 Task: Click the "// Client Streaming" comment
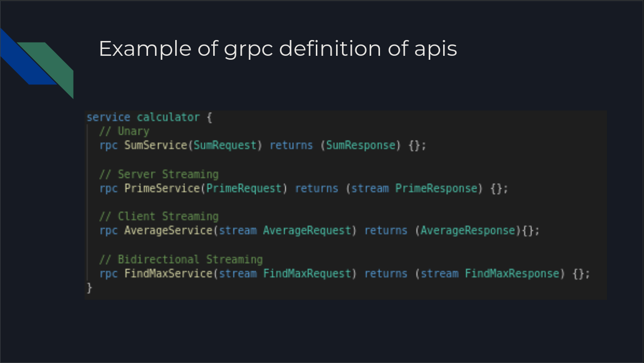pyautogui.click(x=158, y=217)
